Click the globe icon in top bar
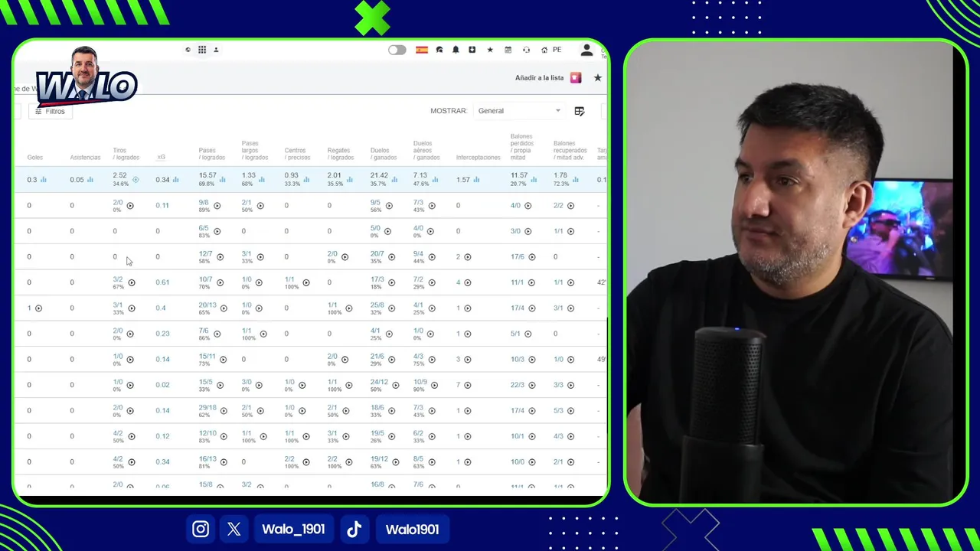 (188, 50)
